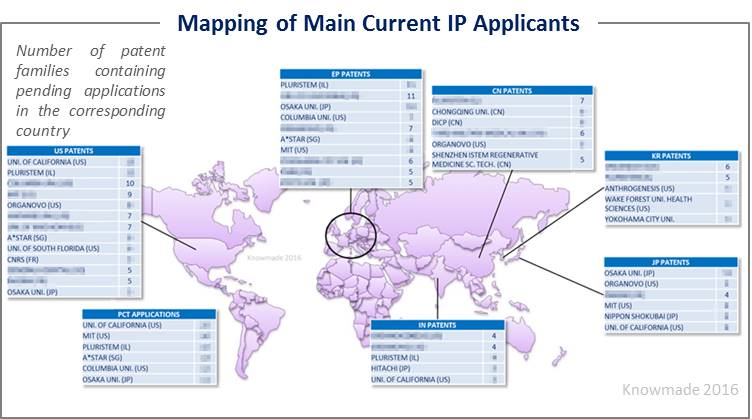The width and height of the screenshot is (752, 419).
Task: Click the "YOKOHAMA CITY UNI." row
Action: tap(671, 219)
